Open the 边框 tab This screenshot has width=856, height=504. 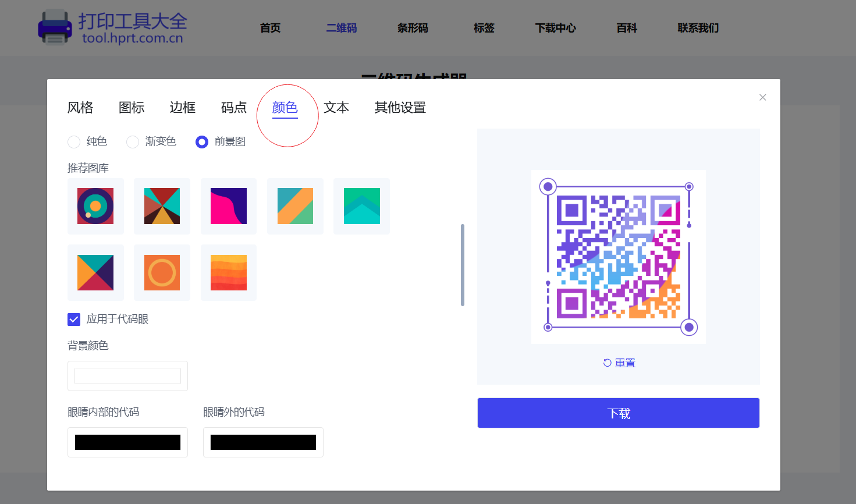(183, 108)
